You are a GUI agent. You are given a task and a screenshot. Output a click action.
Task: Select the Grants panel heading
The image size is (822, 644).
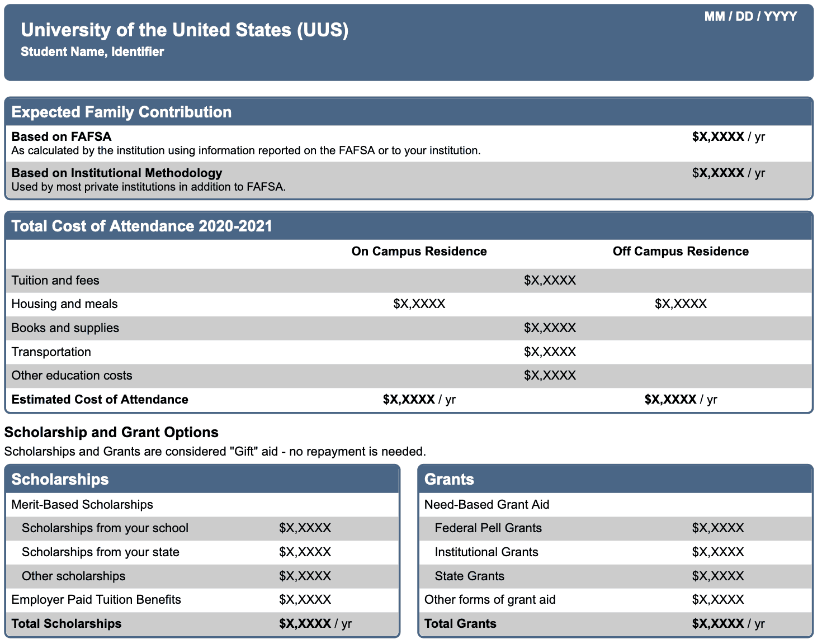449,479
